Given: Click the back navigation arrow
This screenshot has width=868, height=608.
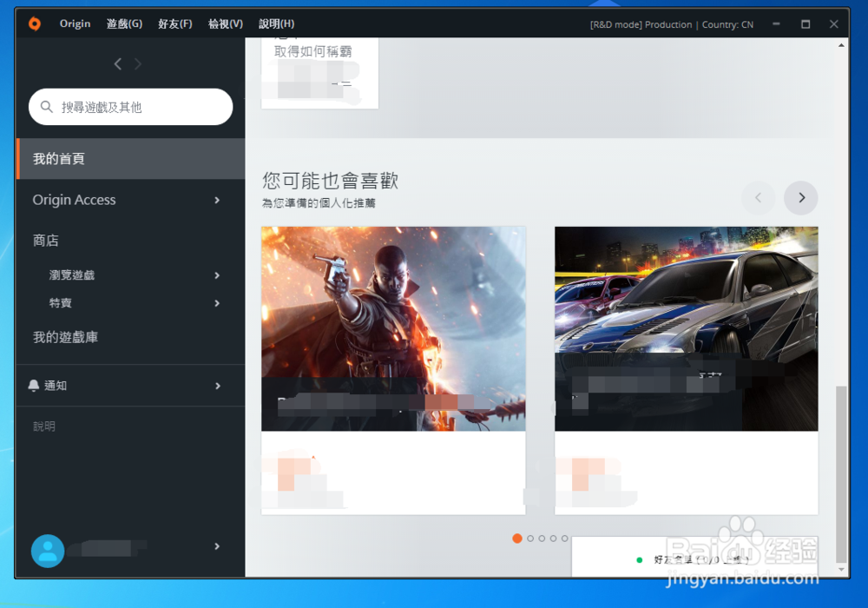Looking at the screenshot, I should click(118, 63).
